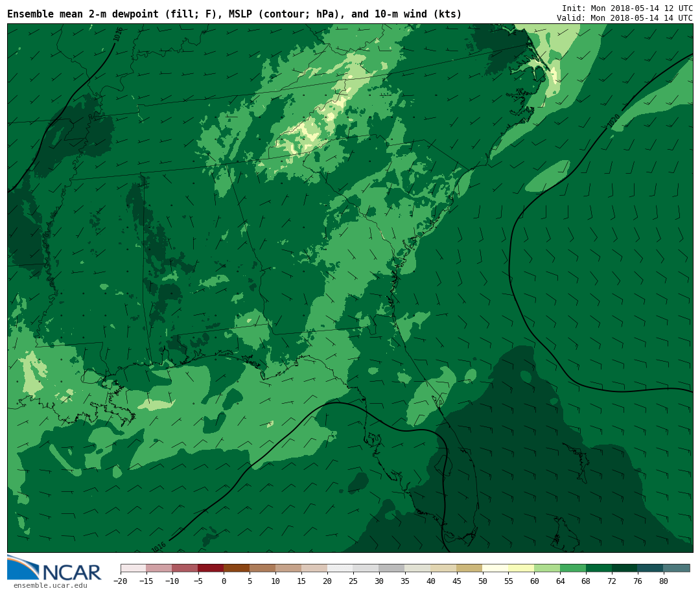Select the colorbar swatch between 72 and 76
This screenshot has width=700, height=593.
pyautogui.click(x=624, y=568)
